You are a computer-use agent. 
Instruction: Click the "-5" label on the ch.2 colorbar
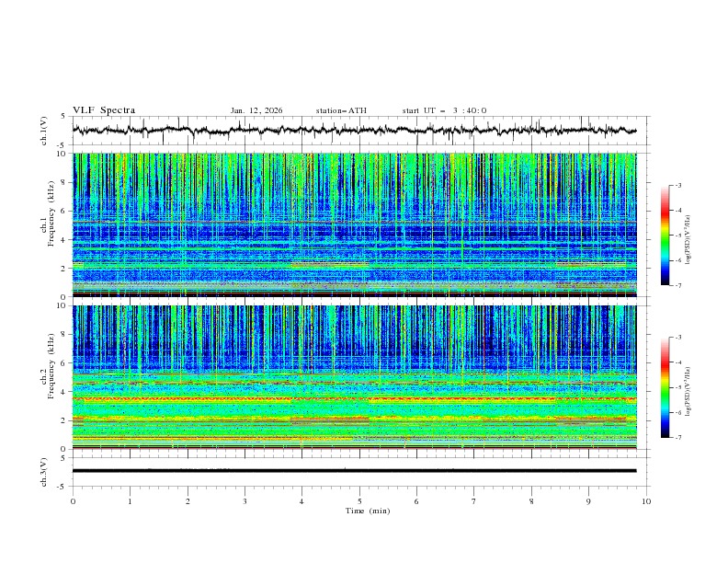677,387
